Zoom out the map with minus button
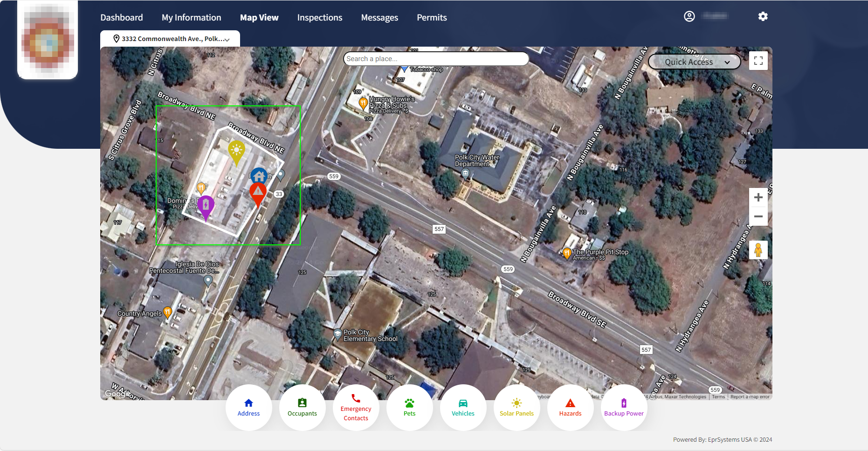This screenshot has height=451, width=868. (x=758, y=216)
